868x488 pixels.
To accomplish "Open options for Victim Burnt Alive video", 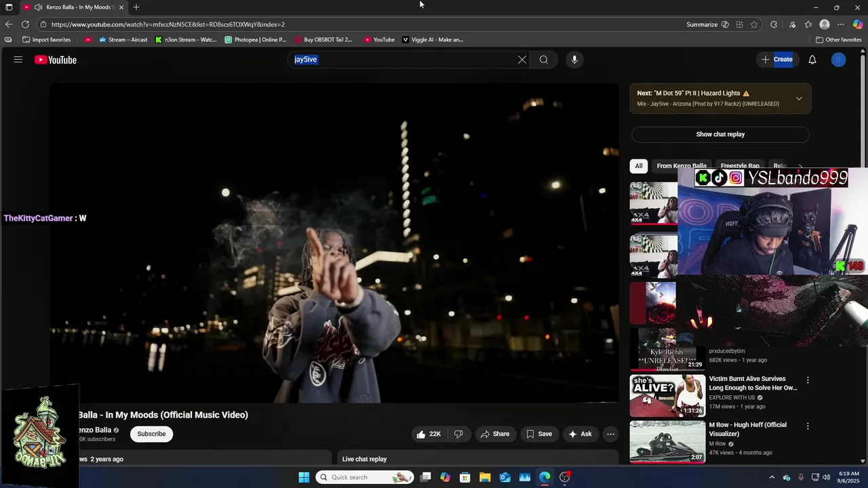I will [808, 380].
